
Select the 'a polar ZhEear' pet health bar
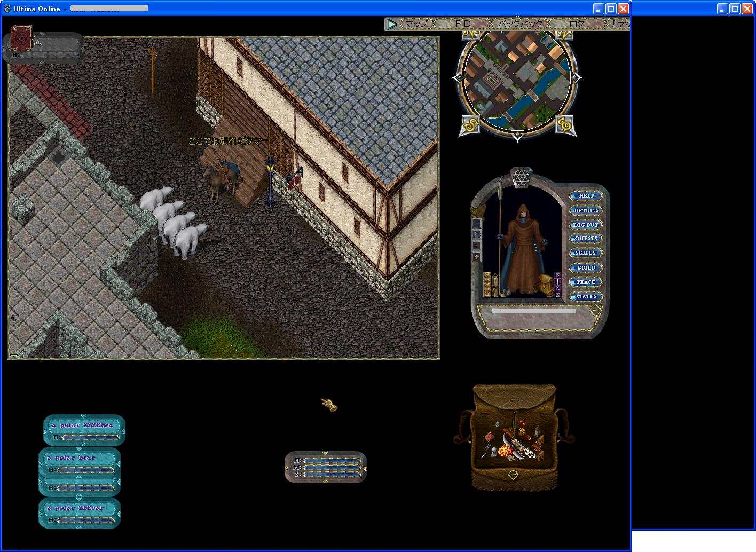(x=80, y=513)
